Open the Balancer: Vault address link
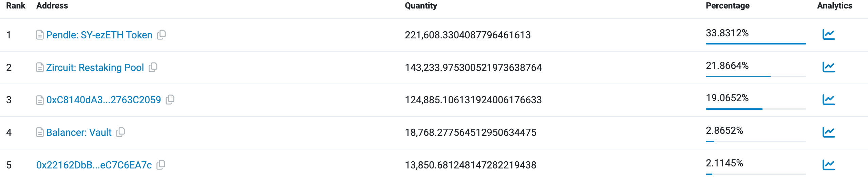The height and width of the screenshot is (180, 868). point(79,132)
